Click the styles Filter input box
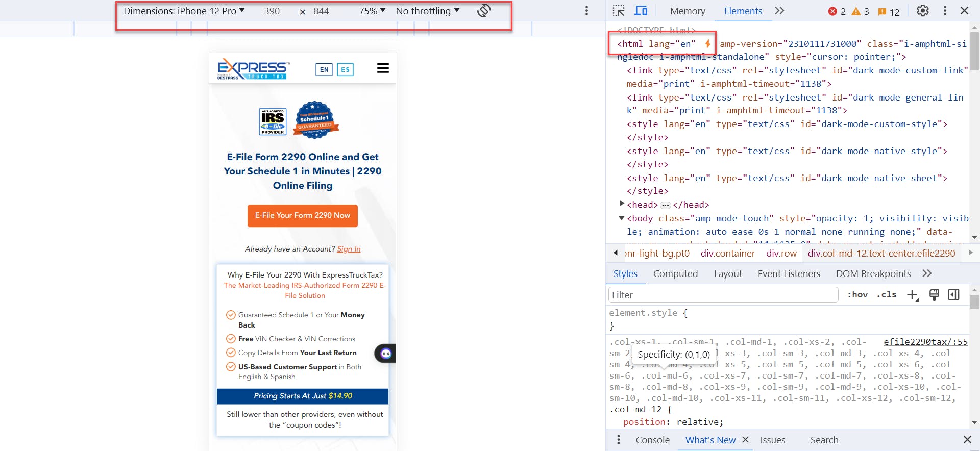The height and width of the screenshot is (451, 980). click(723, 295)
